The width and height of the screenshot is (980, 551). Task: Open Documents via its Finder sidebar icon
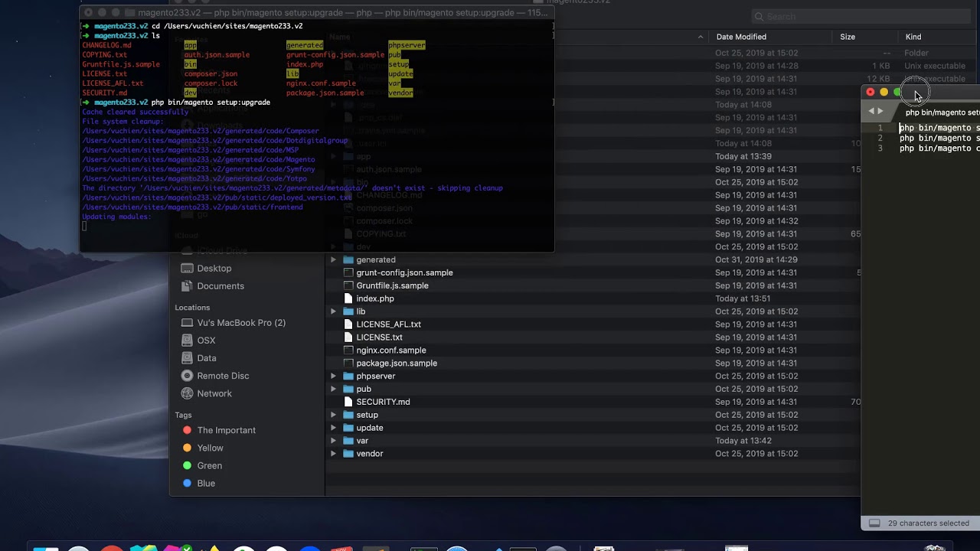187,286
